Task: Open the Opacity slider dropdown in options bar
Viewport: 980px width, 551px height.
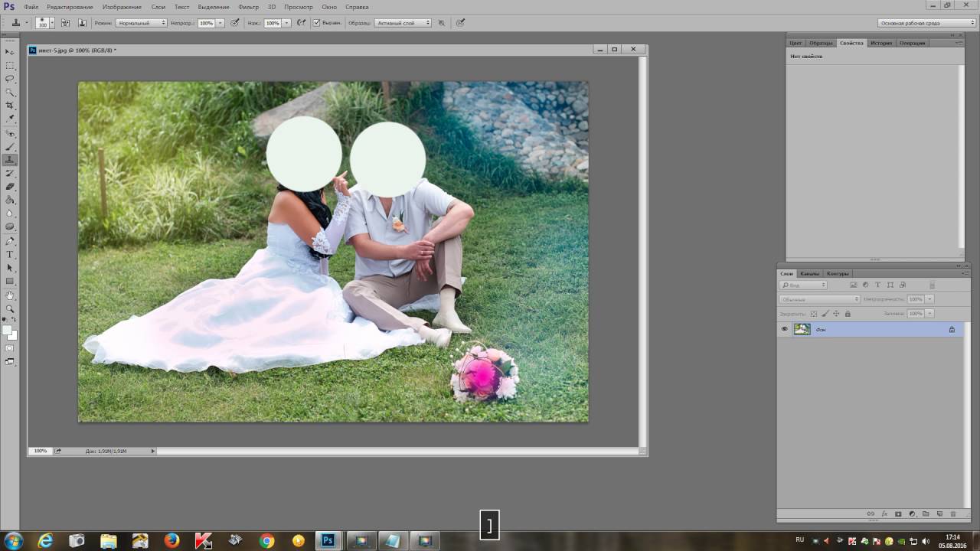Action: (x=220, y=23)
